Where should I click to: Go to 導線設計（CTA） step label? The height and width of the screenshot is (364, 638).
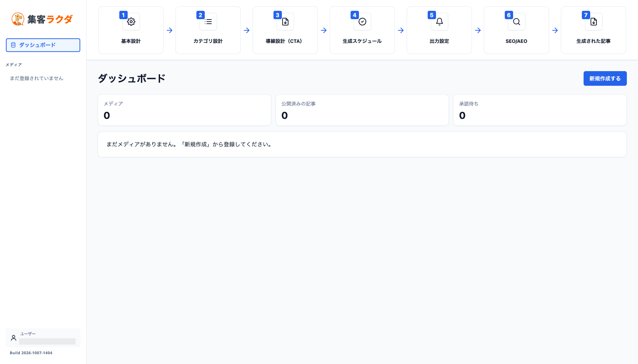pyautogui.click(x=285, y=41)
